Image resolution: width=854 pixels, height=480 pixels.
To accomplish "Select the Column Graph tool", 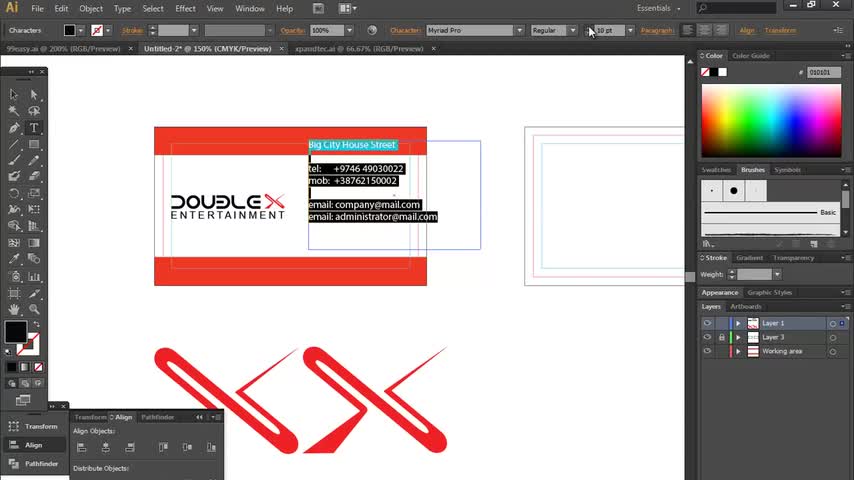I will tap(34, 277).
